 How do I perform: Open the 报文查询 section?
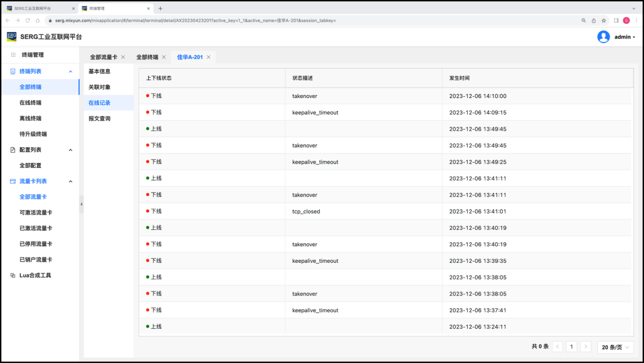click(x=100, y=118)
